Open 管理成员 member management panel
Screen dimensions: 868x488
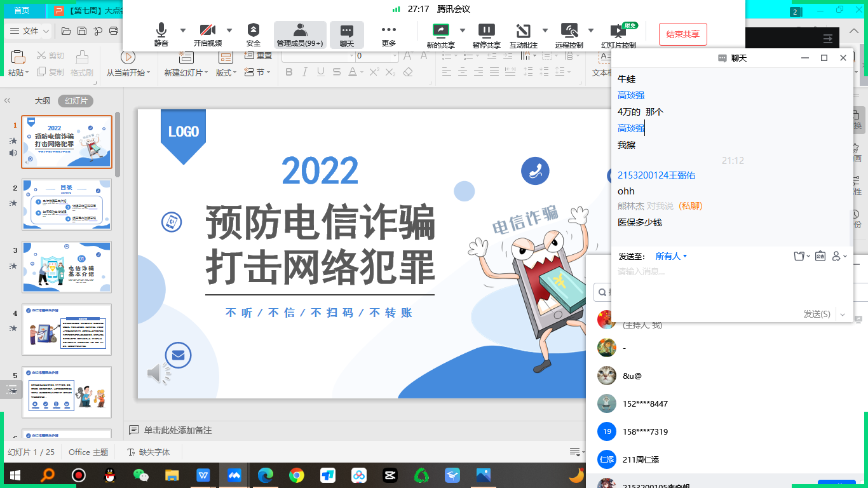click(300, 34)
